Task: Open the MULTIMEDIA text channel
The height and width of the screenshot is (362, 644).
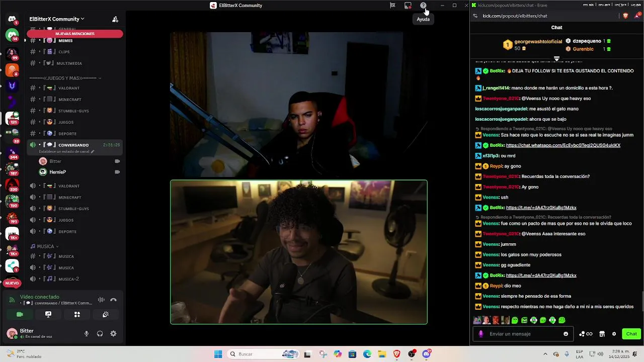Action: (74, 63)
